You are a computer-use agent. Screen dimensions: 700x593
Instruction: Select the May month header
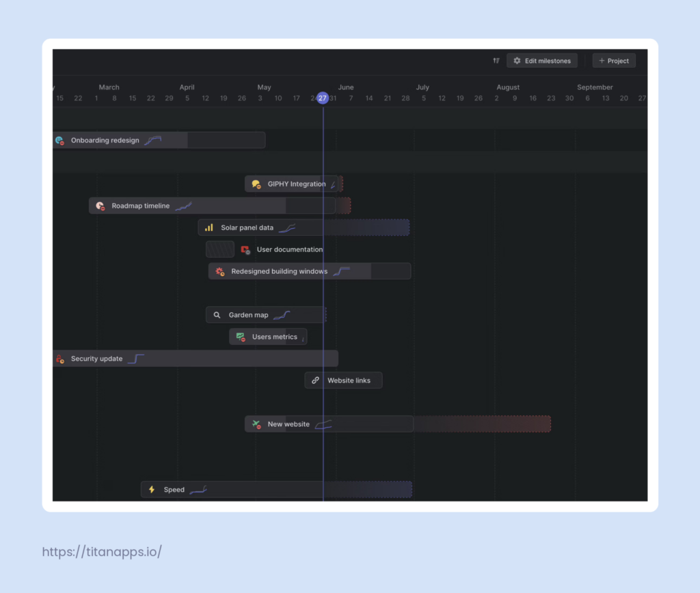pos(264,87)
